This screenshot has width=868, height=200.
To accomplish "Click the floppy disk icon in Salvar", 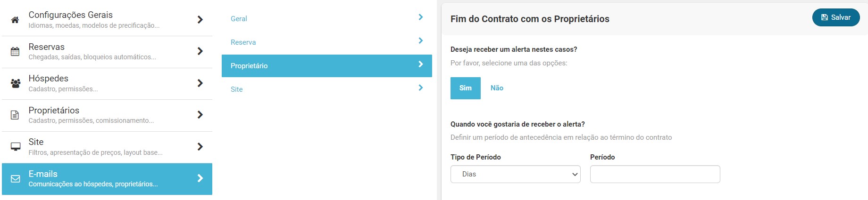I will click(x=825, y=17).
